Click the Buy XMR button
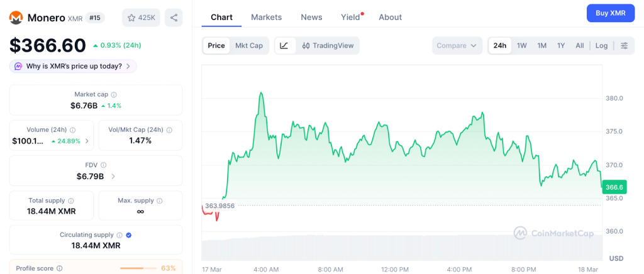The height and width of the screenshot is (274, 644). pyautogui.click(x=611, y=13)
